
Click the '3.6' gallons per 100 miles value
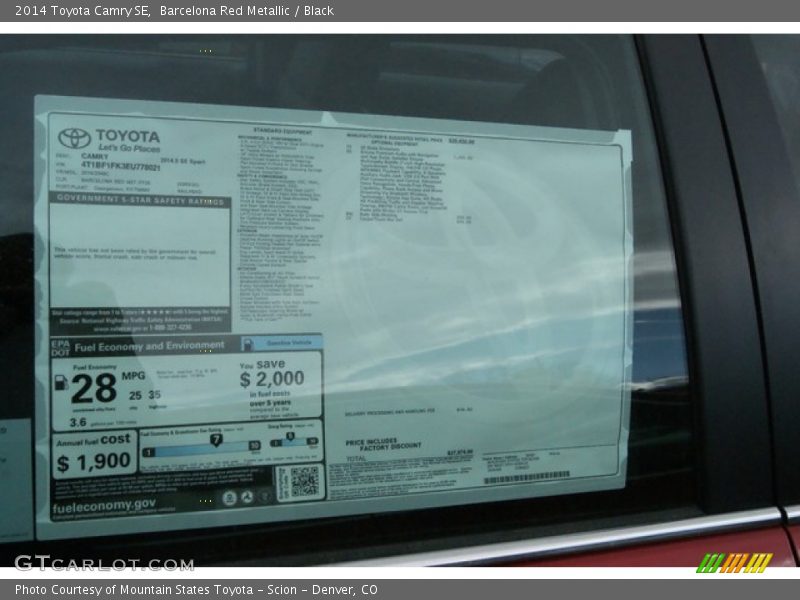[x=78, y=422]
